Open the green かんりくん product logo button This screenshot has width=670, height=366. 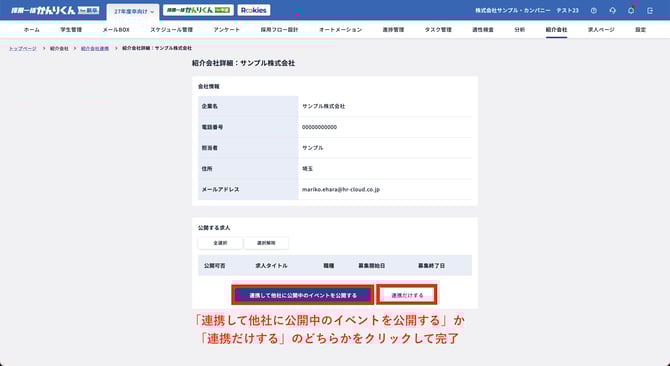click(x=198, y=10)
